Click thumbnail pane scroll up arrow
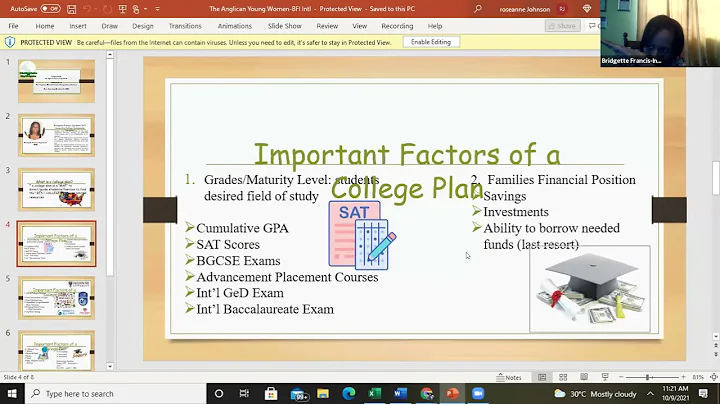 point(110,55)
